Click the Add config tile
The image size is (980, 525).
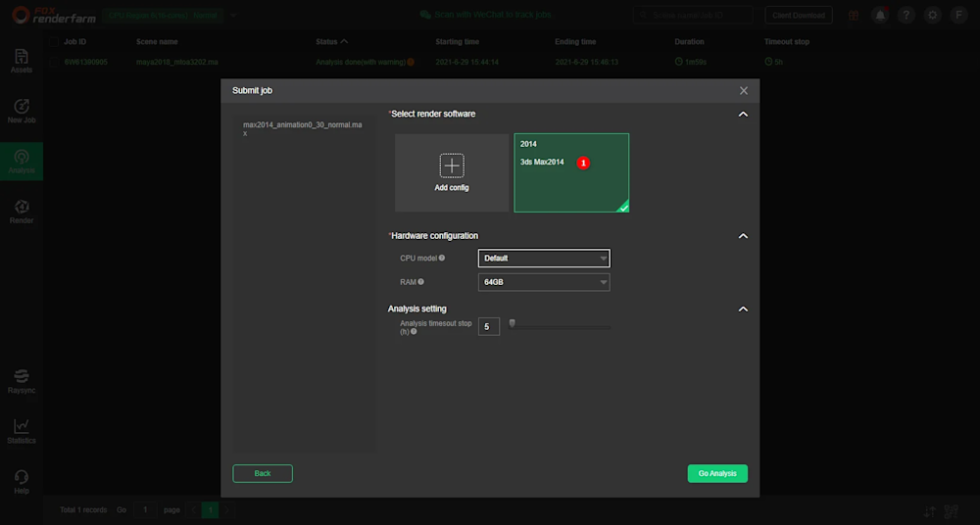coord(452,172)
